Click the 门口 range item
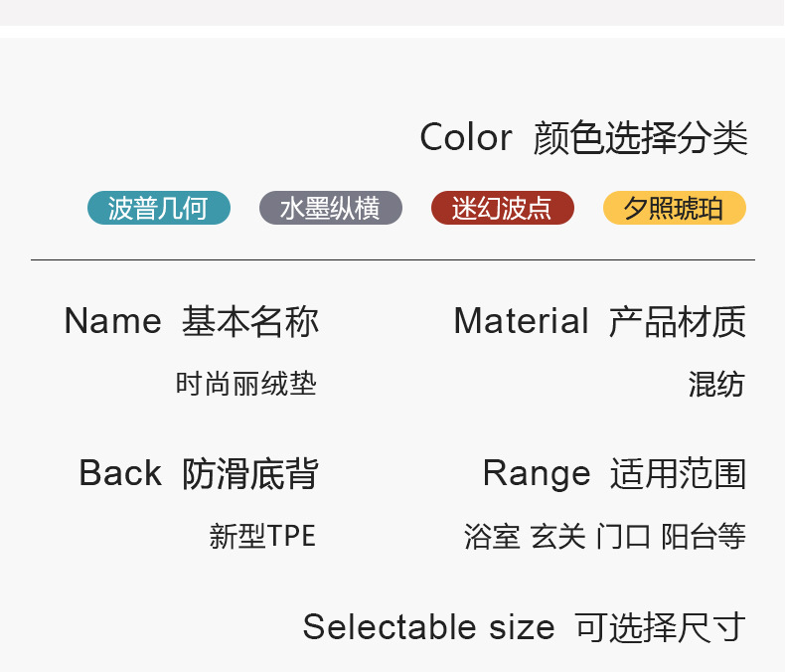Viewport: 785px width, 672px height. tap(624, 537)
